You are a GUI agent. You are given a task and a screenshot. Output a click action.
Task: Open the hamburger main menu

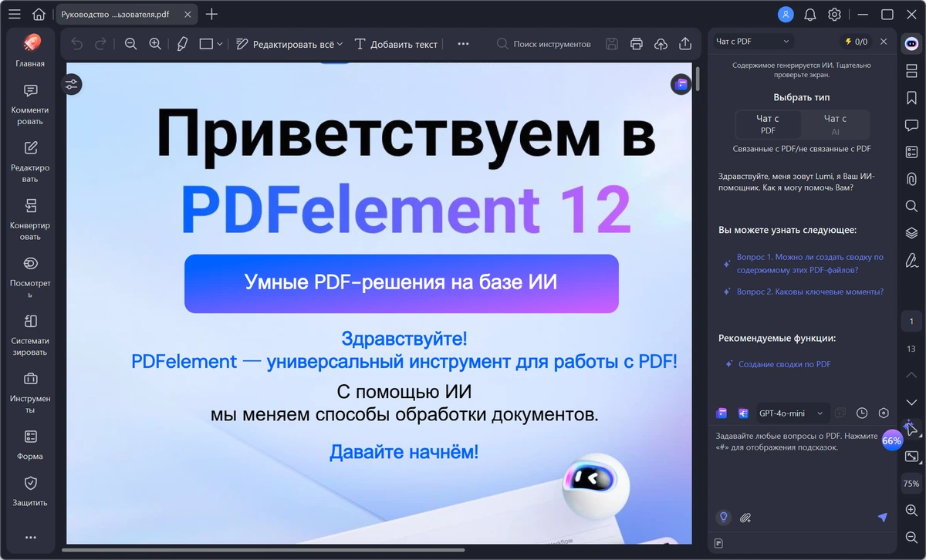point(14,14)
